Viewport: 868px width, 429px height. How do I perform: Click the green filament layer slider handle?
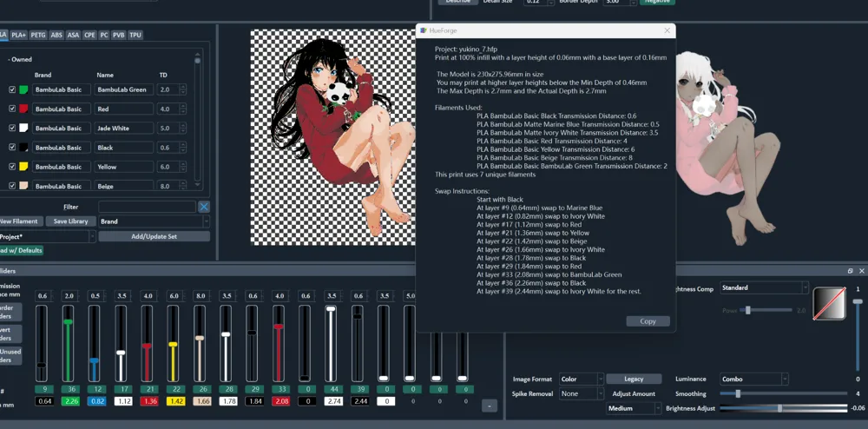[68, 321]
